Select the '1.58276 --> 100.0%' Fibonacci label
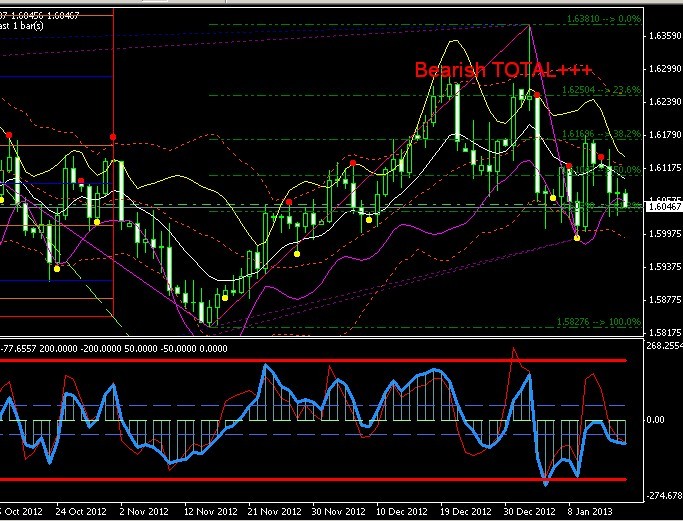The height and width of the screenshot is (521, 683). [599, 322]
